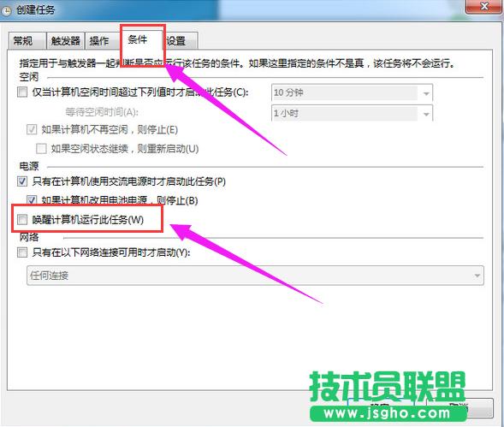Expand the 1 小时 wait time dropdown

[x=426, y=114]
